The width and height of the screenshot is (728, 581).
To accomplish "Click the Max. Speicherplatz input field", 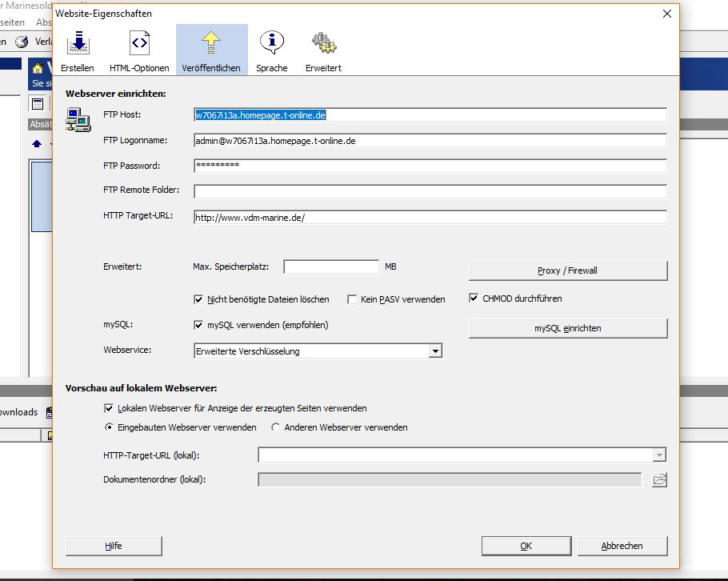I will [x=330, y=266].
